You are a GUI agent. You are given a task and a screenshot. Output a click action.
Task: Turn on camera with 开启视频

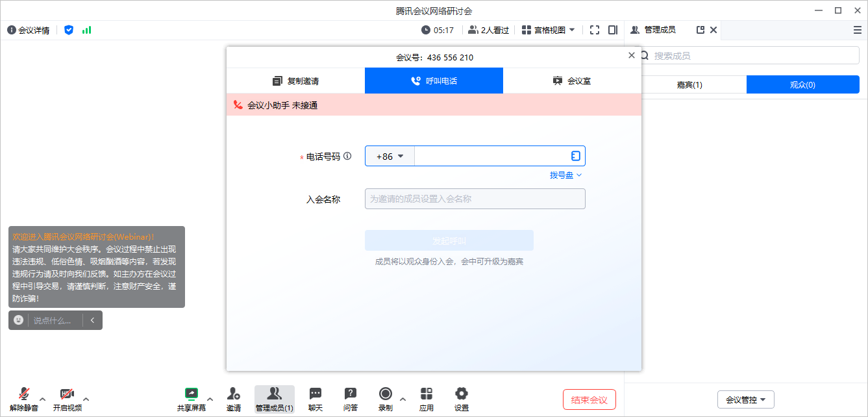coord(68,398)
